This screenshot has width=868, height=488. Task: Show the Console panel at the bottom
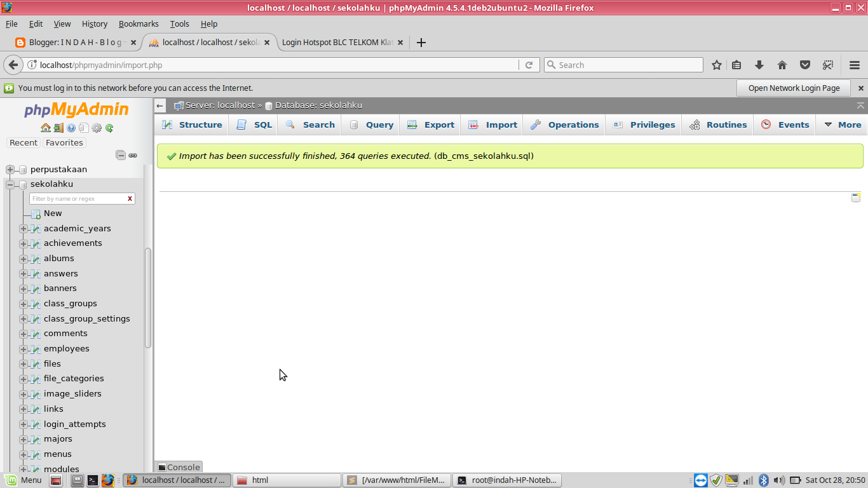coord(178,467)
